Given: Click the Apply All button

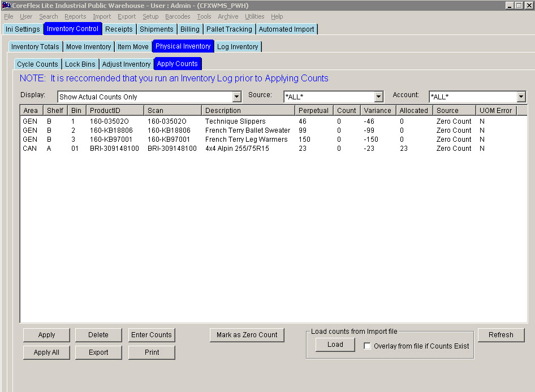Looking at the screenshot, I should tap(46, 352).
